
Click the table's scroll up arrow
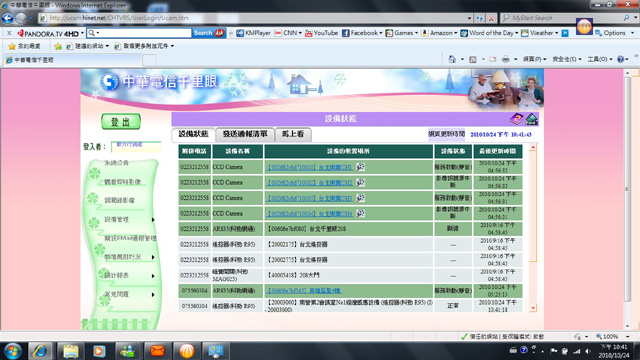(x=533, y=147)
